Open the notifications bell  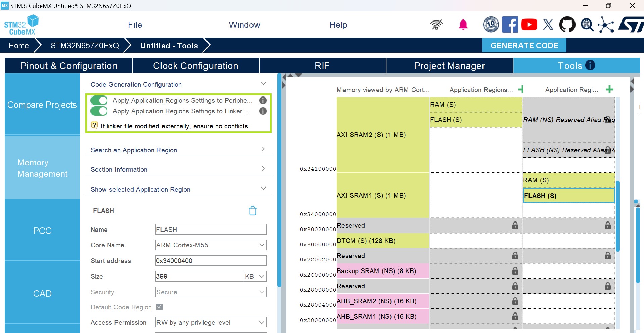(x=463, y=25)
